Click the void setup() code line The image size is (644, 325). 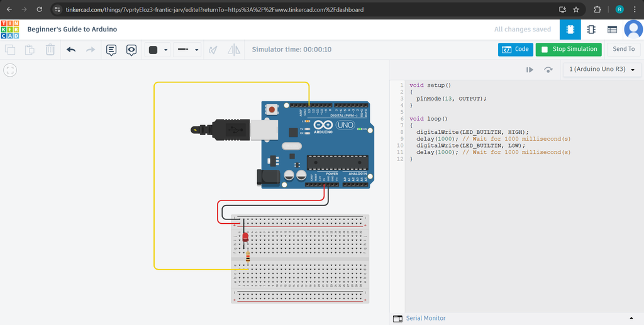[x=430, y=85]
